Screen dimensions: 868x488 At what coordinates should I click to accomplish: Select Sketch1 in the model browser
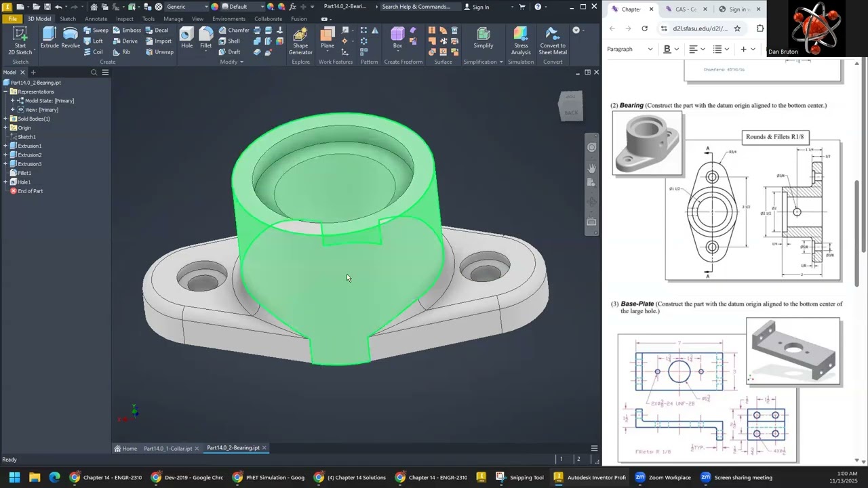coord(26,137)
